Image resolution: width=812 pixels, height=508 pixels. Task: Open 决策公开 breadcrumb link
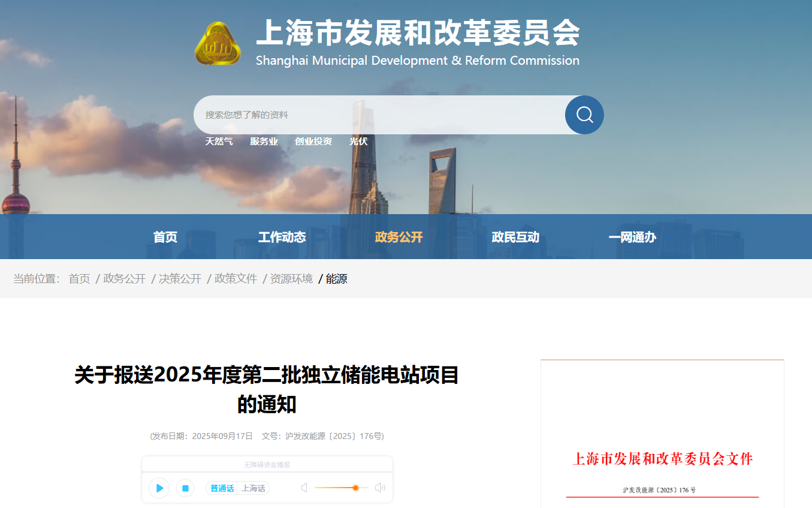point(180,279)
